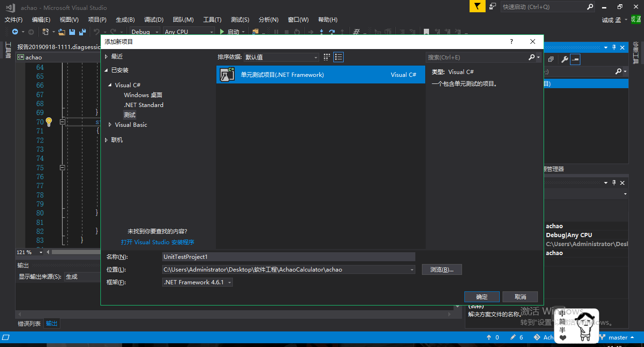644x347 pixels.
Task: Click the 搜索(Ctrl+E) search box
Action: (476, 57)
